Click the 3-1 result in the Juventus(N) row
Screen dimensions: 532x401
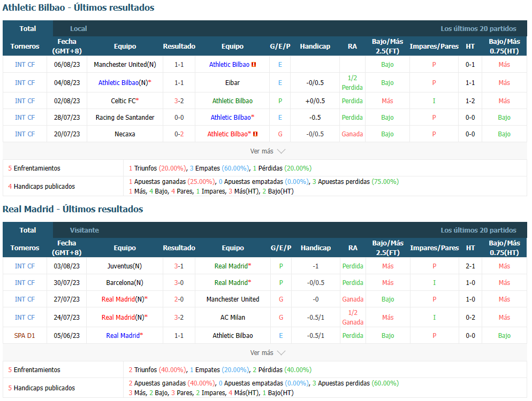[179, 266]
